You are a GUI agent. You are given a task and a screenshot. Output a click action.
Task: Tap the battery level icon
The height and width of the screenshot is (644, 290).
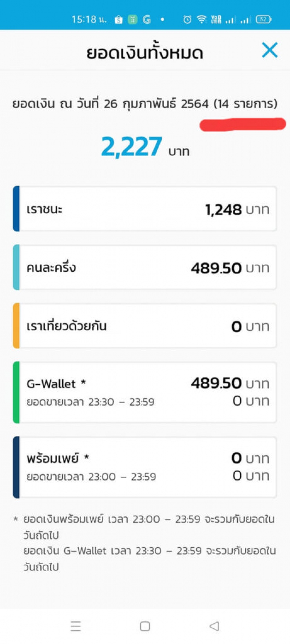(x=264, y=20)
